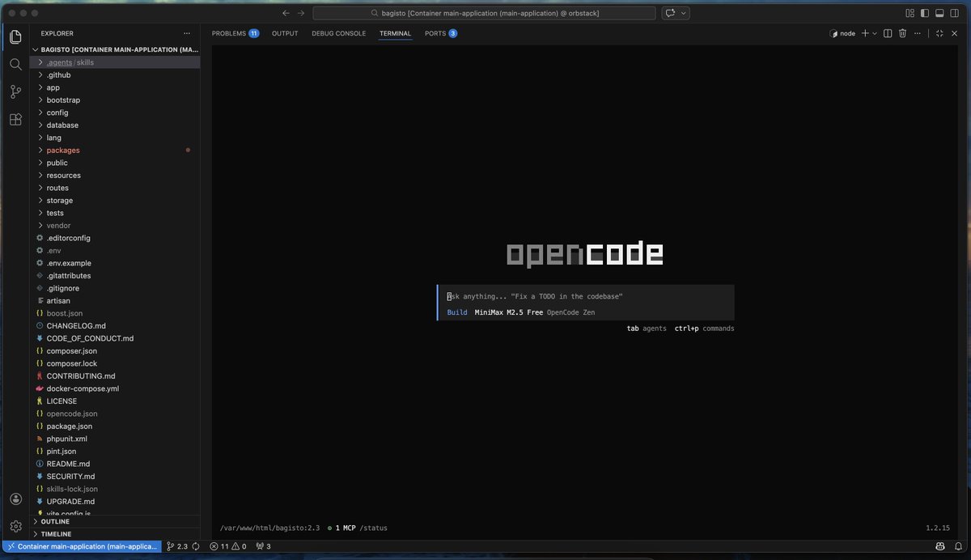Image resolution: width=971 pixels, height=560 pixels.
Task: Go back with the left arrow
Action: coord(286,13)
